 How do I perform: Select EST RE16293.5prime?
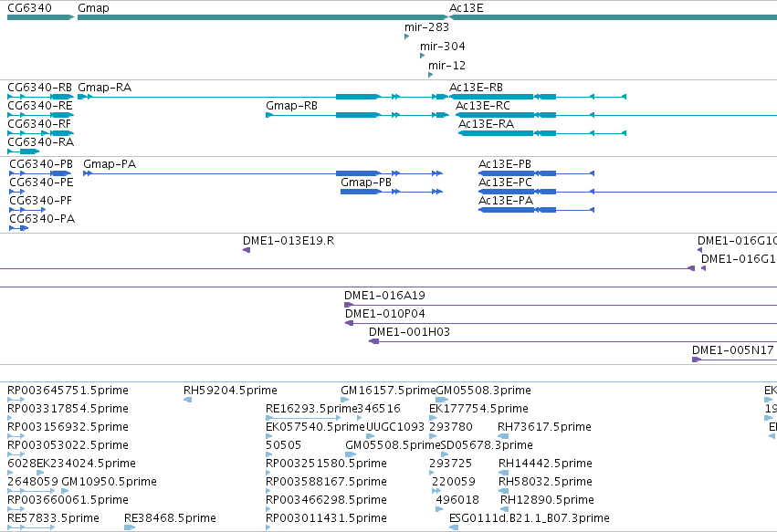(311, 409)
